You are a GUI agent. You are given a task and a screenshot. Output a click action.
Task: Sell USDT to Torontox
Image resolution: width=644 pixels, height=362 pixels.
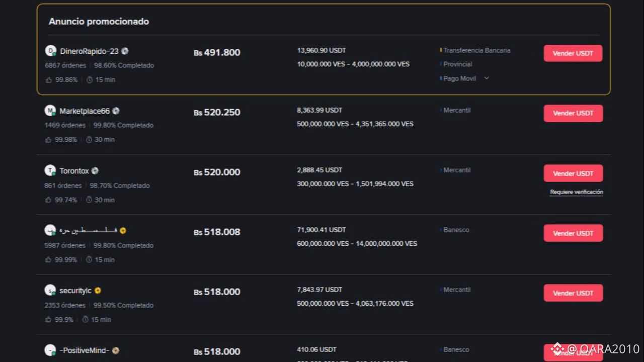click(x=573, y=173)
